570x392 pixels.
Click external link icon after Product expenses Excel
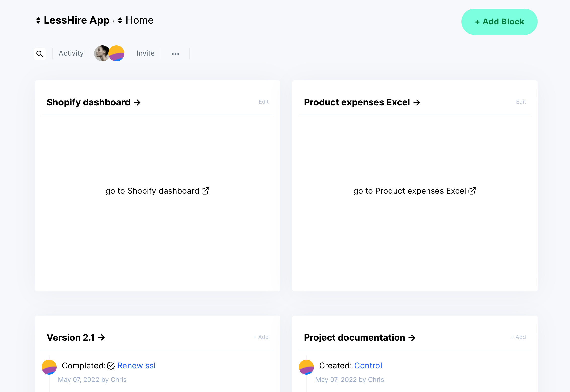(x=472, y=191)
